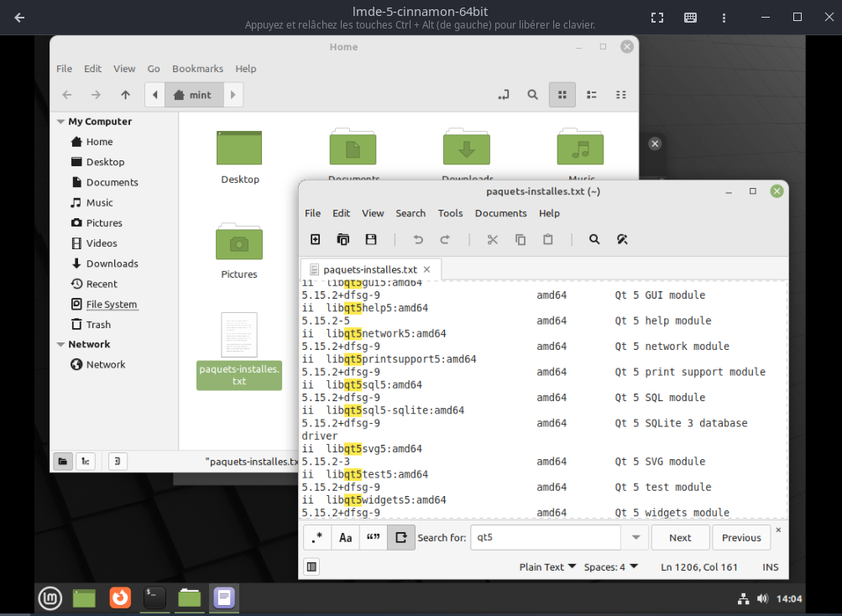Toggle wrap-around search option
The image size is (842, 616).
[400, 538]
